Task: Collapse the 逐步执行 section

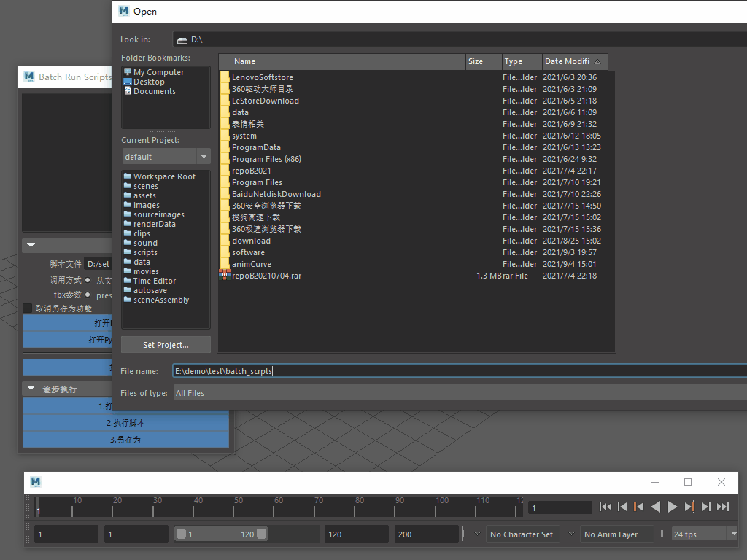Action: coord(31,389)
